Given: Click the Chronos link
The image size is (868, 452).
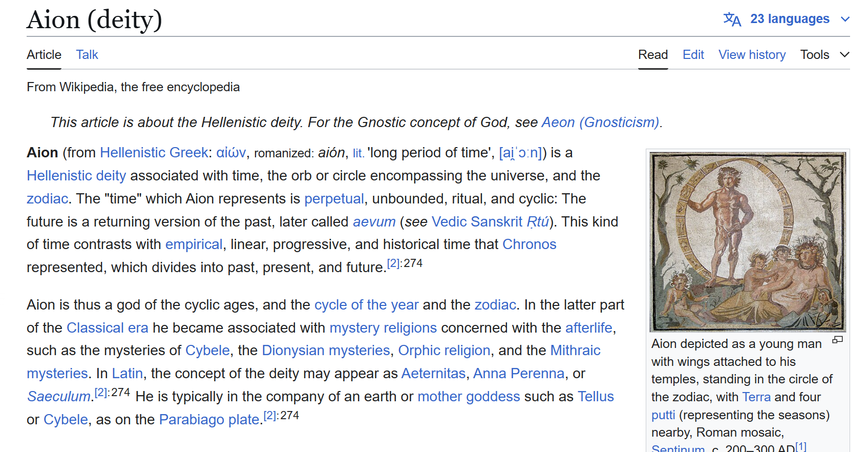Looking at the screenshot, I should tap(529, 244).
